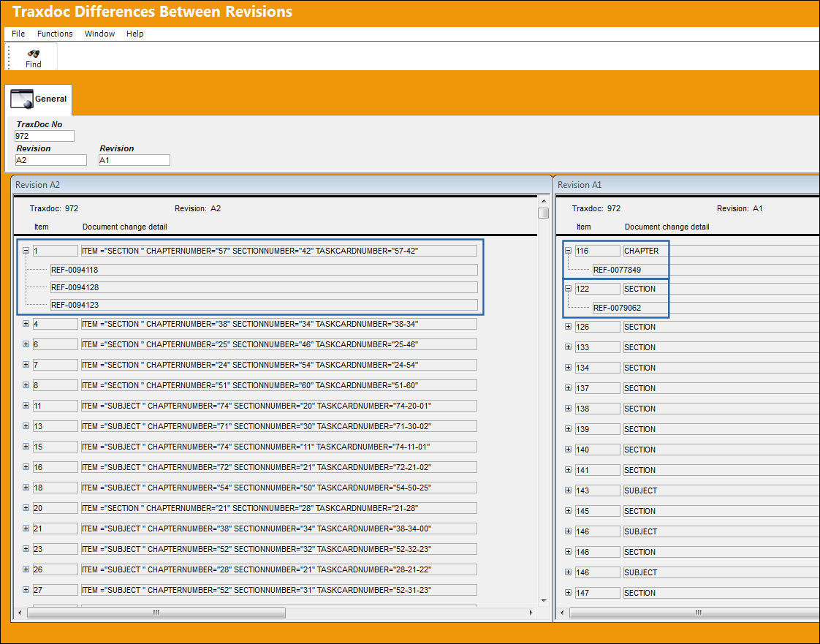
Task: Expand item 26 in Revision A2 panel
Action: (x=26, y=569)
